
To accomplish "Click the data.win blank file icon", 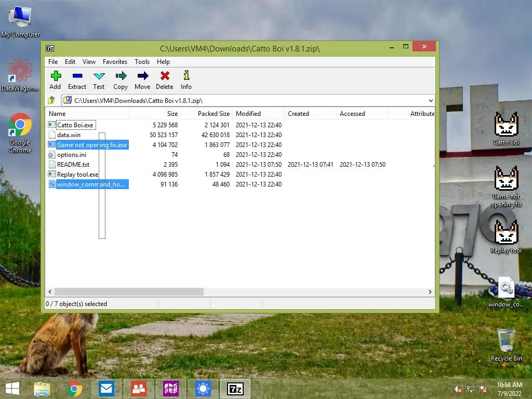I will [52, 135].
